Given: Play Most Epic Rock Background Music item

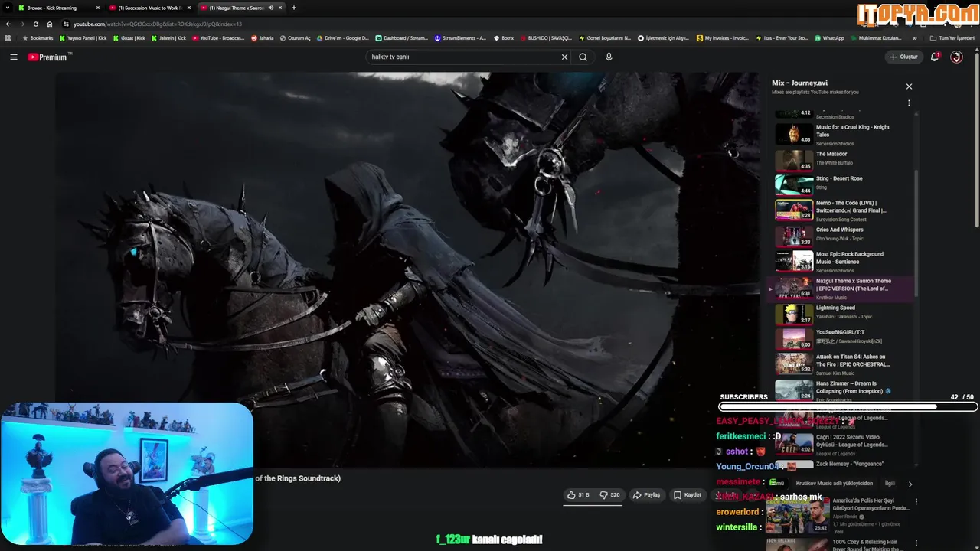Looking at the screenshot, I should [842, 261].
